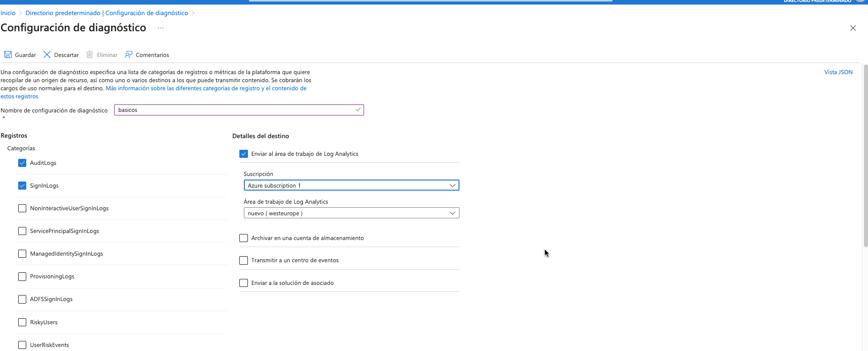The width and height of the screenshot is (868, 351).
Task: Click the Descartar X icon
Action: [x=47, y=54]
